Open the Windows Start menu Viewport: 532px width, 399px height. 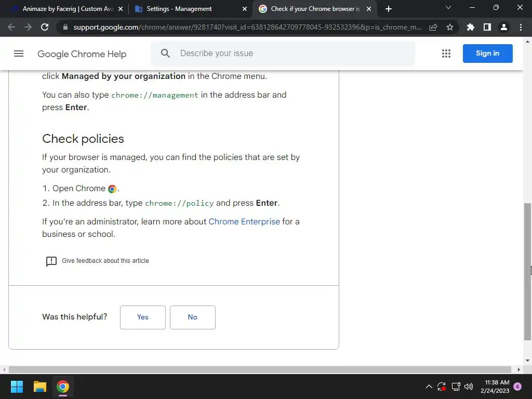[x=17, y=387]
